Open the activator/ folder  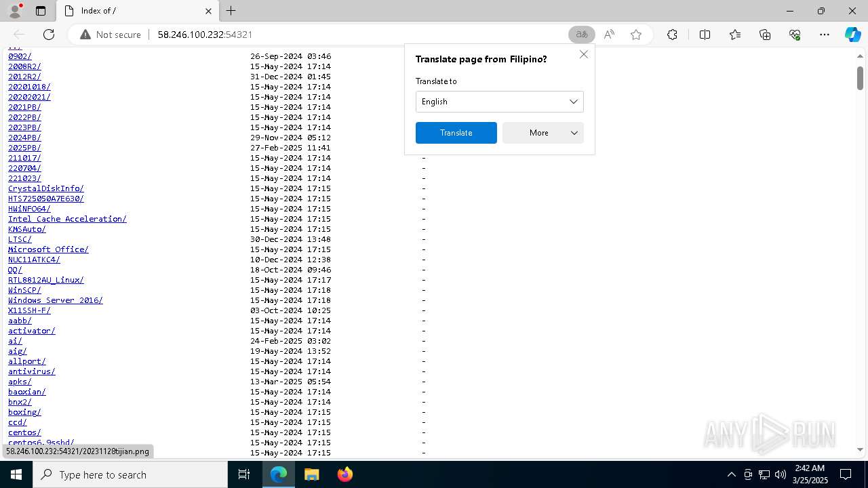coord(32,331)
